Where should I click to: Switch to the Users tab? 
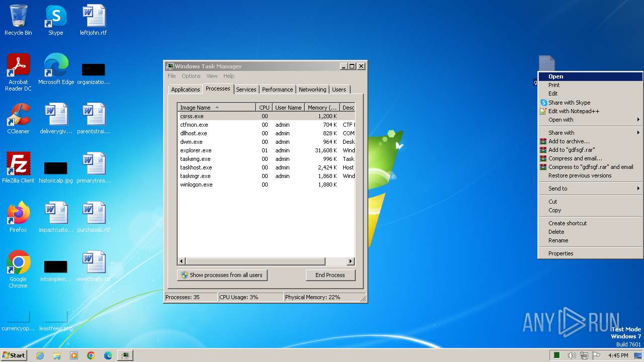pyautogui.click(x=339, y=89)
